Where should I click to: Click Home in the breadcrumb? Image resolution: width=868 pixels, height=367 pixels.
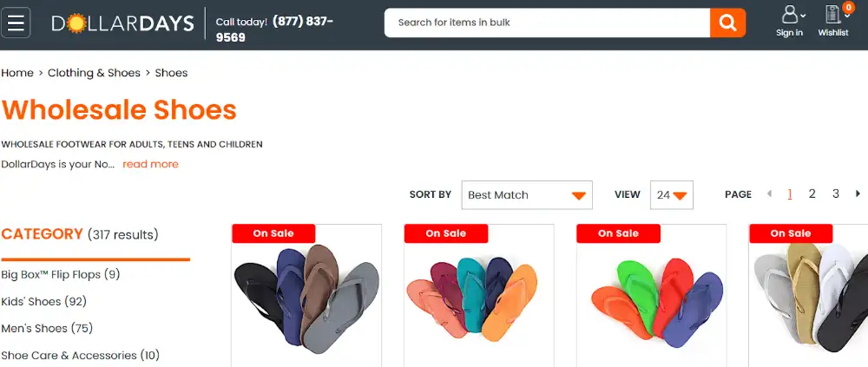(x=17, y=73)
